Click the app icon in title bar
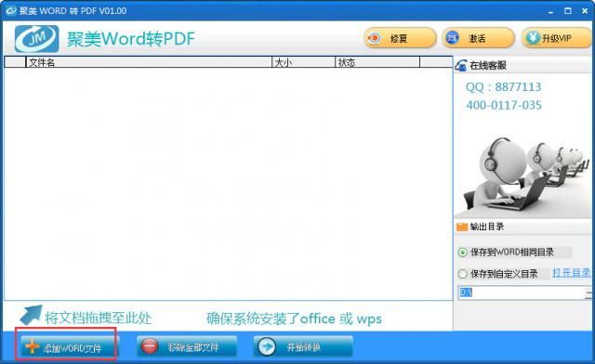Image resolution: width=595 pixels, height=364 pixels. [11, 10]
